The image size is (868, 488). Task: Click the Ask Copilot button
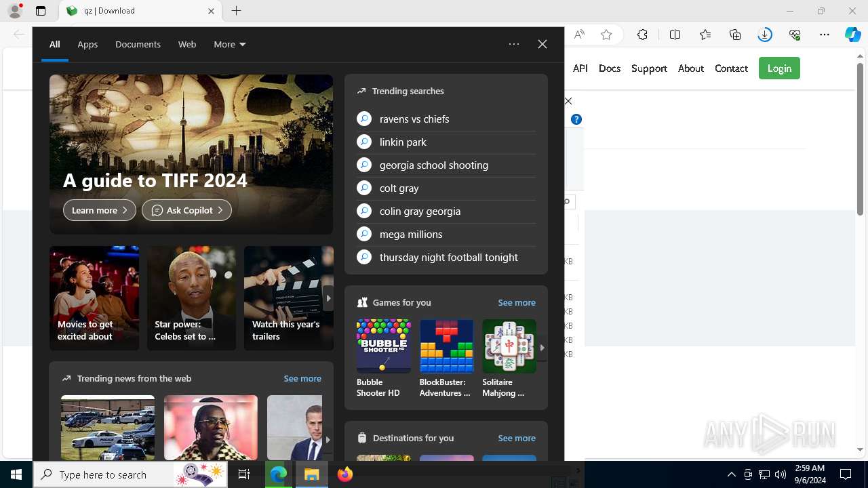point(186,210)
